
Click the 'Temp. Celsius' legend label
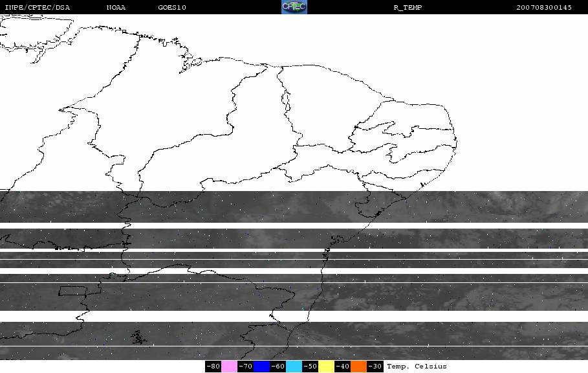[417, 367]
